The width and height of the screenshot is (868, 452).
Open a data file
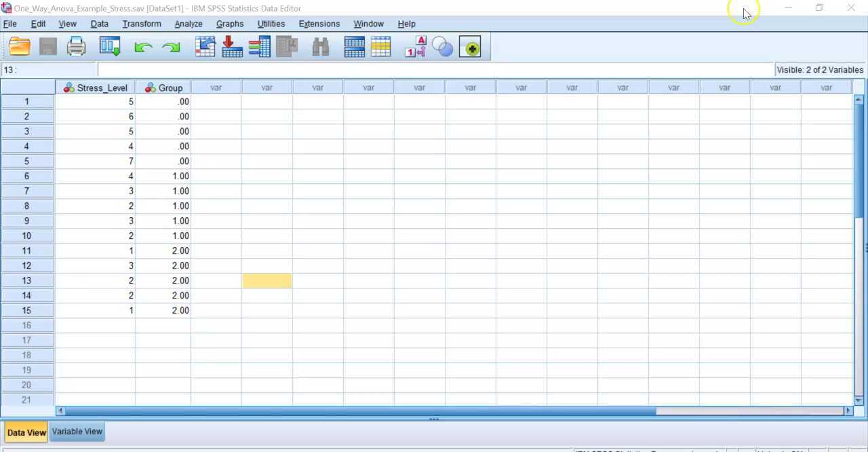19,46
